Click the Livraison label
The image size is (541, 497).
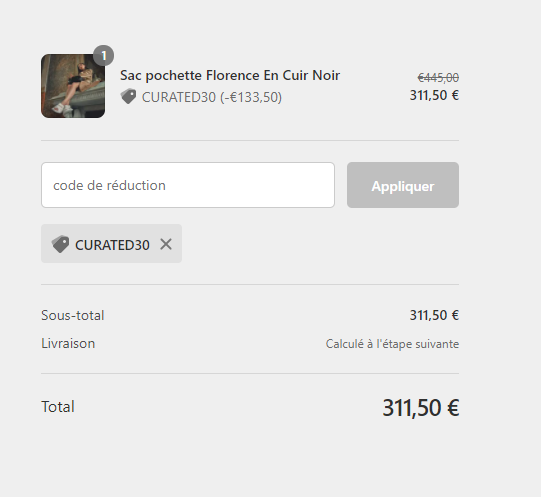click(x=68, y=343)
